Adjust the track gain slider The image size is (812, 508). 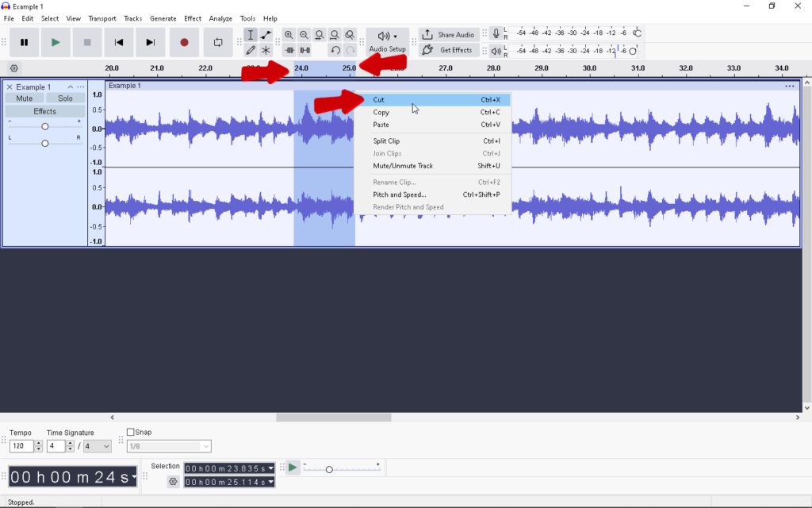(x=45, y=127)
